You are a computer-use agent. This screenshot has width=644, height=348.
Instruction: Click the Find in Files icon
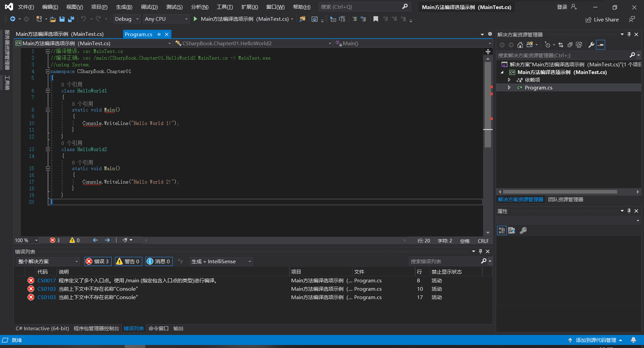pyautogui.click(x=303, y=19)
